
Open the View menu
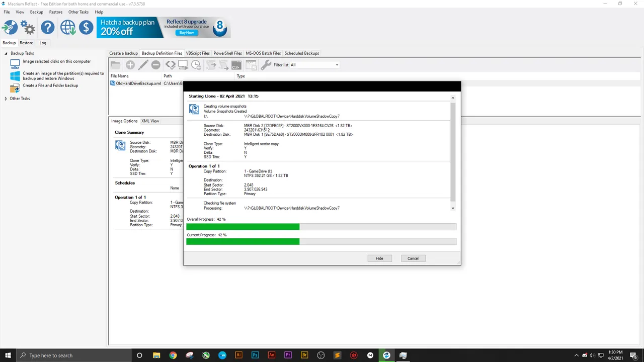click(20, 12)
